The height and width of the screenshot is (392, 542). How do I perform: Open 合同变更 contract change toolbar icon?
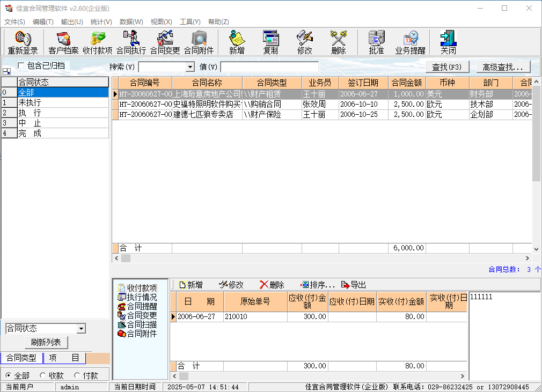[x=165, y=42]
